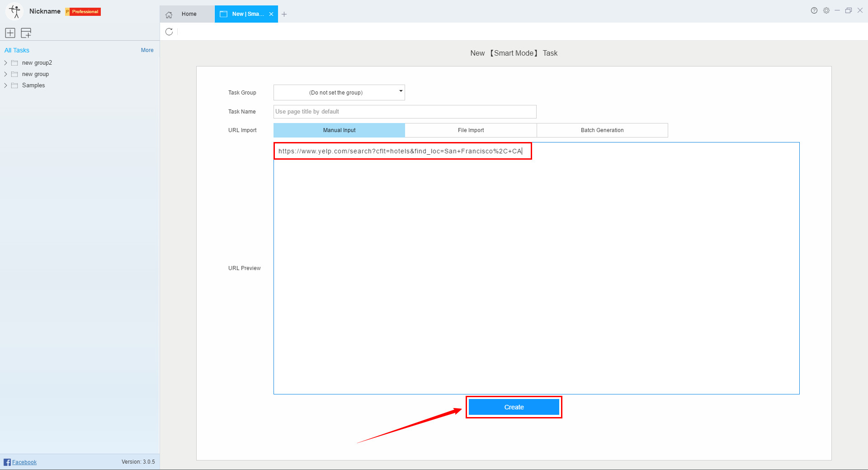Expand the new group folder
868x470 pixels.
tap(5, 74)
